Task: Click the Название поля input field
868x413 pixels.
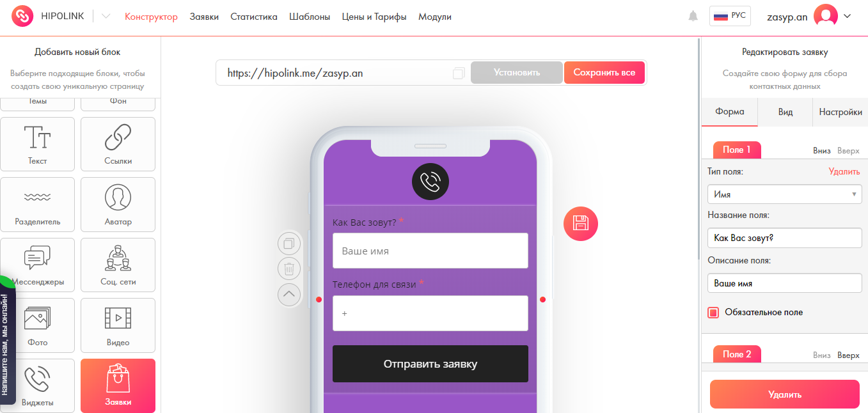Action: (784, 238)
